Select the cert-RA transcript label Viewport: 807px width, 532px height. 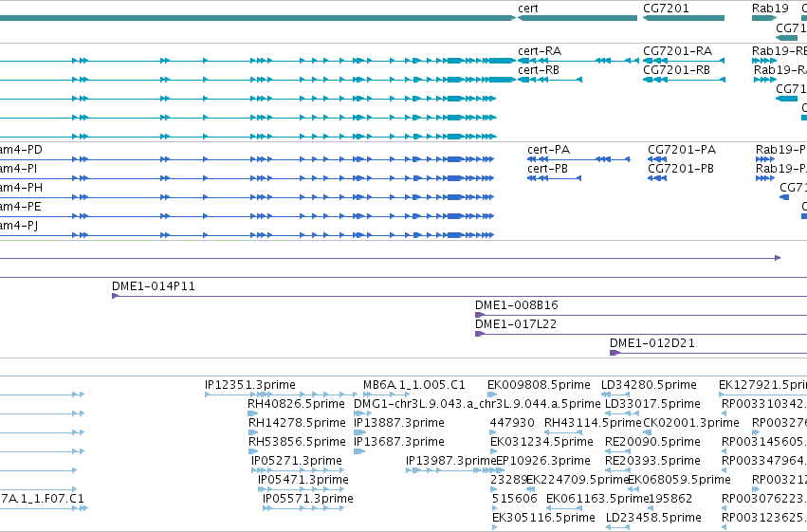540,51
